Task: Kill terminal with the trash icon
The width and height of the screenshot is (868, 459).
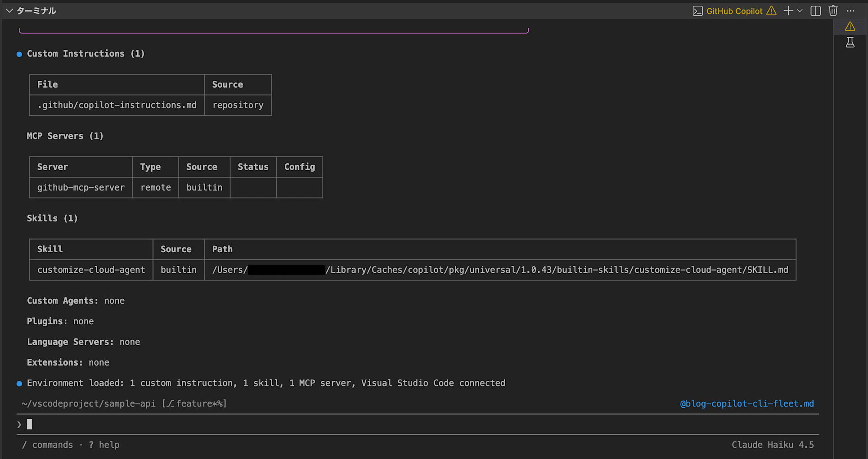Action: (833, 11)
